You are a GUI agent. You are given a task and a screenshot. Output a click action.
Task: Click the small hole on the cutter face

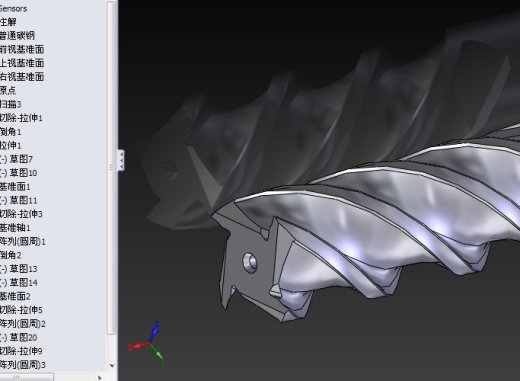click(250, 263)
